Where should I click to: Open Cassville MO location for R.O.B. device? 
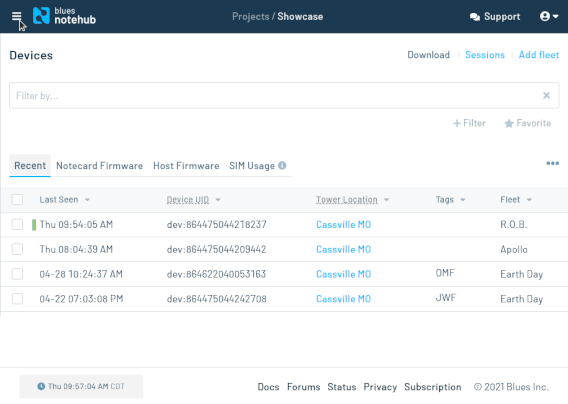tap(343, 225)
